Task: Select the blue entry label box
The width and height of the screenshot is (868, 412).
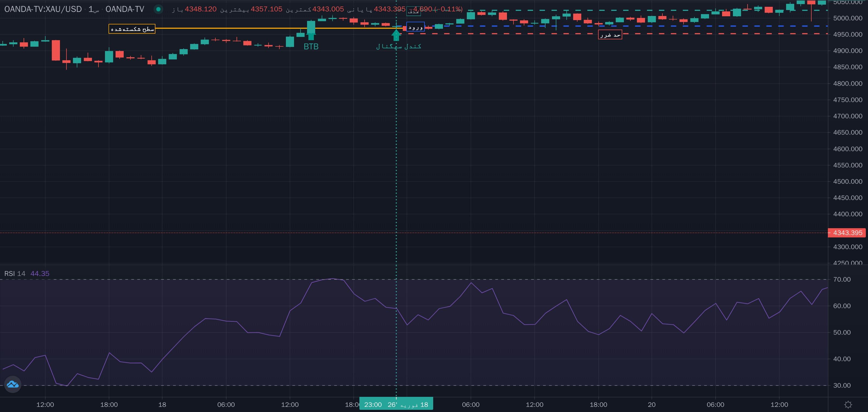Action: [x=416, y=27]
